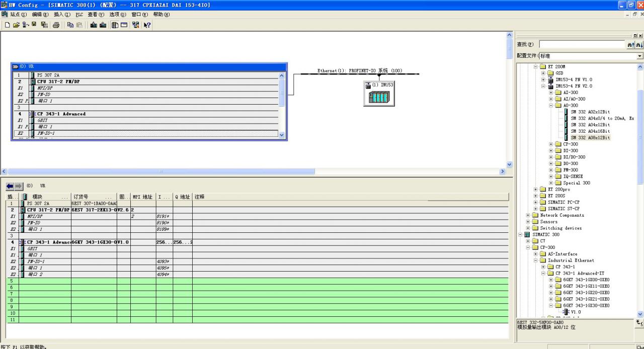Click the search up icon in catalog
The height and width of the screenshot is (349, 644).
[x=630, y=45]
